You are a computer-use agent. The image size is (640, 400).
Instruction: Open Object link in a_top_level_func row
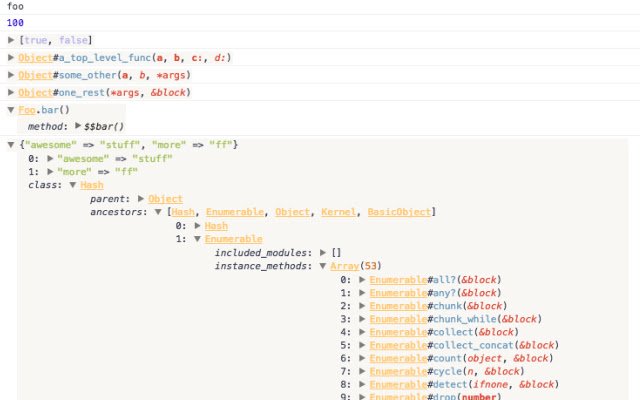point(36,58)
